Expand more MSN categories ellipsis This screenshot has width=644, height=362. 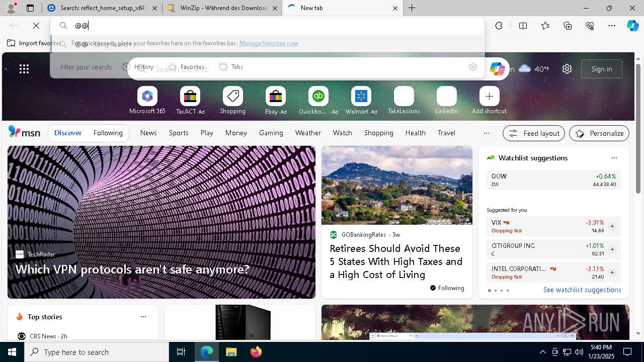pos(486,133)
